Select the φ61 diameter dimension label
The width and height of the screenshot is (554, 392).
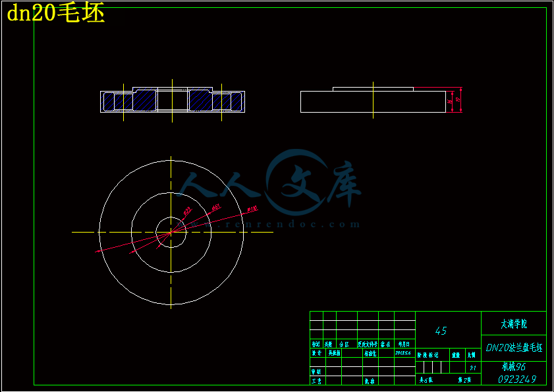click(216, 207)
